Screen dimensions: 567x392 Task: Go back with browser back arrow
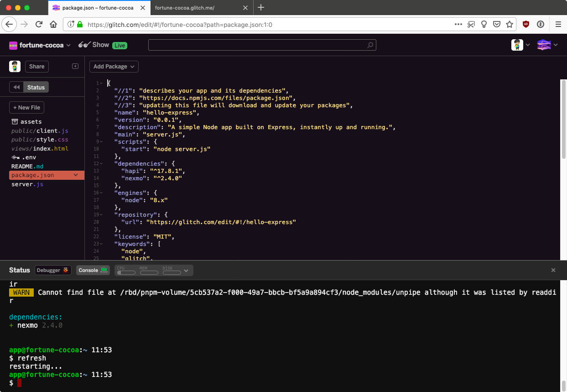coord(9,24)
